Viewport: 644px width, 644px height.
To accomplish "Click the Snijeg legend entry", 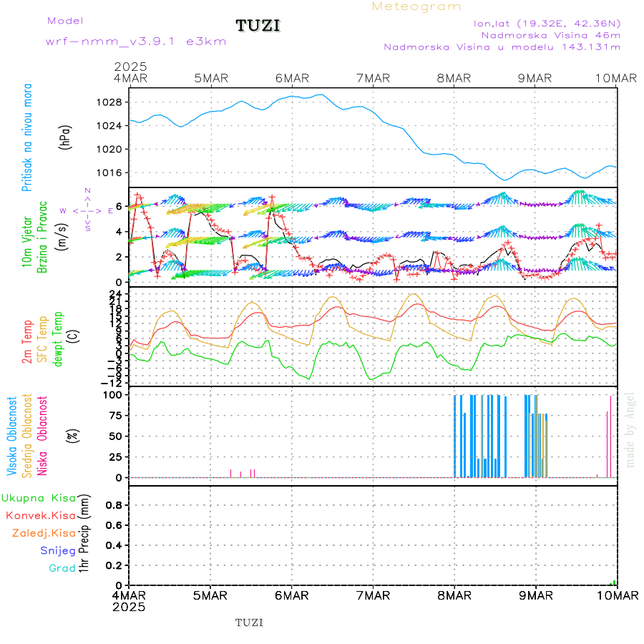I will [58, 550].
